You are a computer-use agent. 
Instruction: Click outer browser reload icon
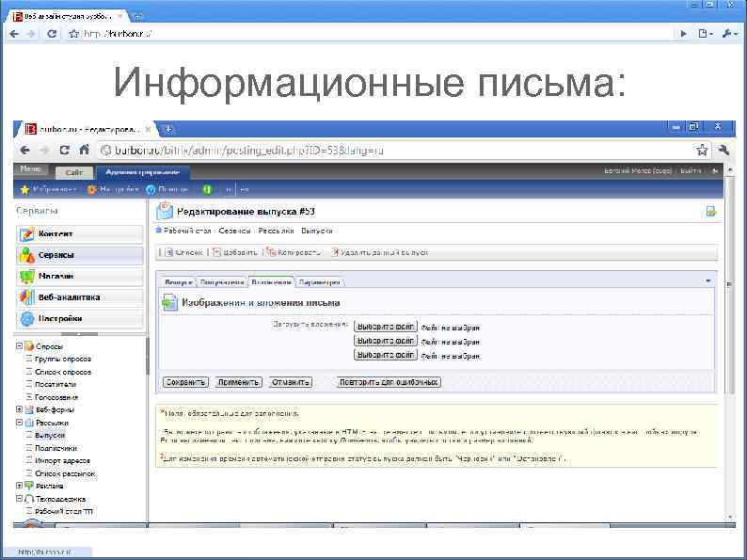click(52, 33)
